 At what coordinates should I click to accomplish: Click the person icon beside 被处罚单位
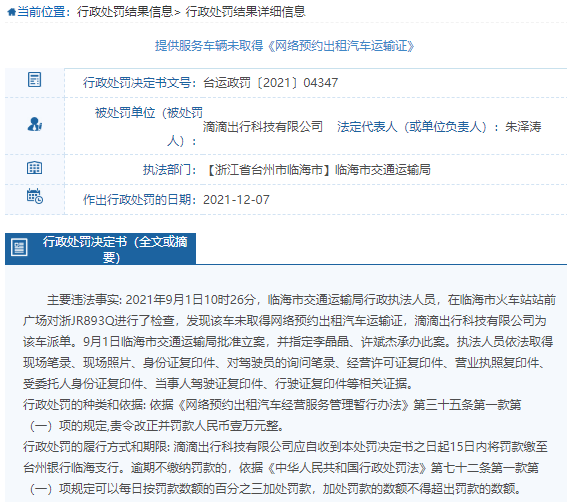(35, 124)
